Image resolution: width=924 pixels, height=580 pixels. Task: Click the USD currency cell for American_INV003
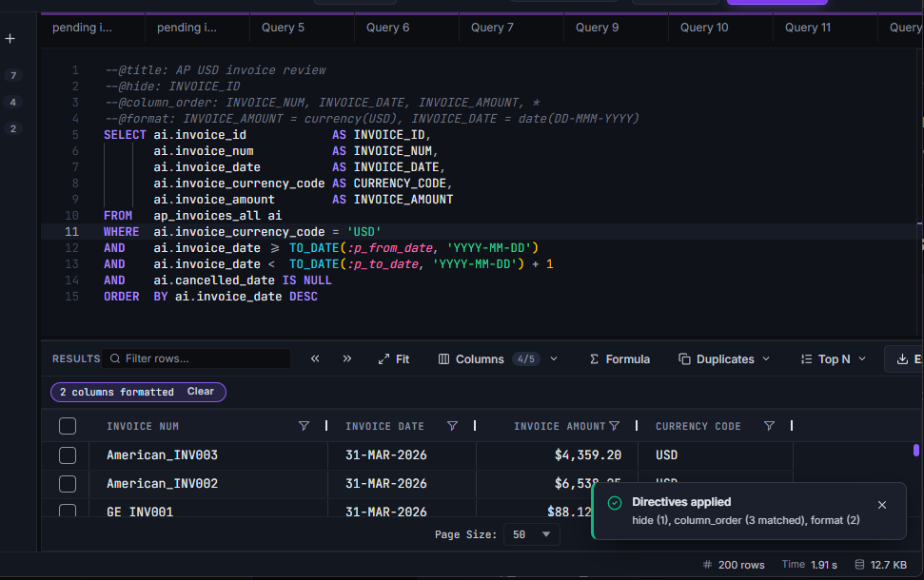pos(666,455)
